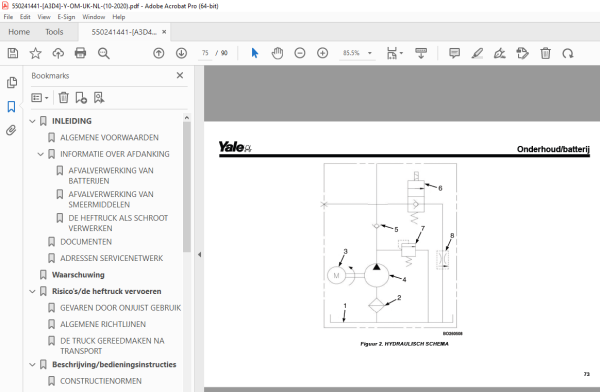The image size is (600, 392).
Task: Click the Save file icon
Action: pos(13,53)
